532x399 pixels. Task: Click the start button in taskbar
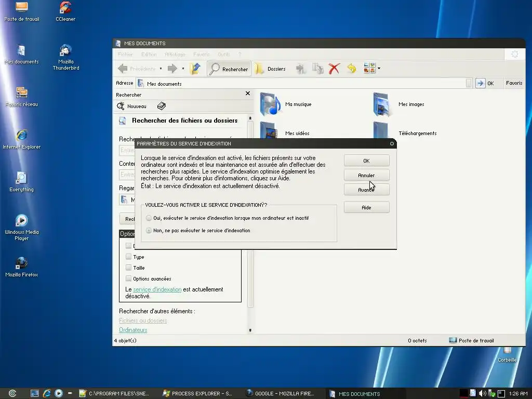click(x=12, y=393)
